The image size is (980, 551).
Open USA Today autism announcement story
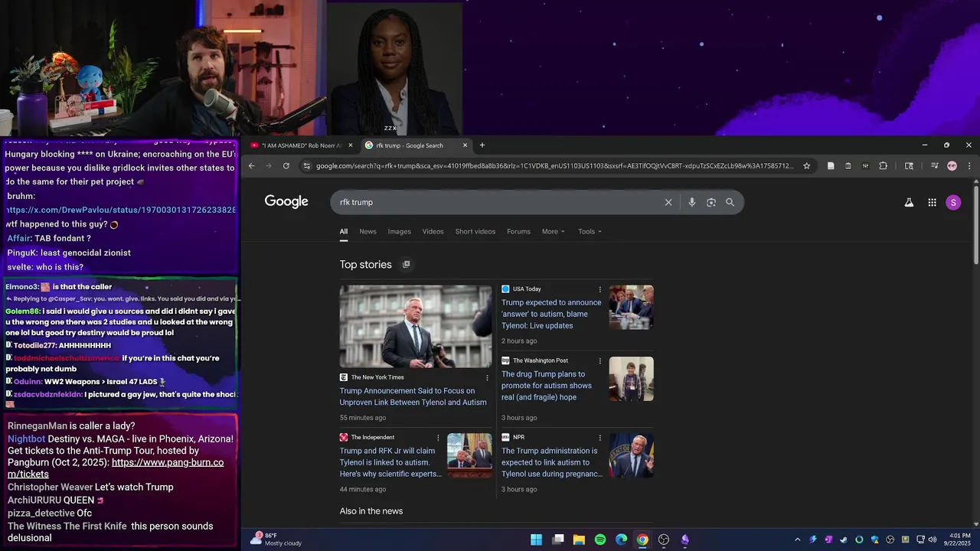[551, 314]
